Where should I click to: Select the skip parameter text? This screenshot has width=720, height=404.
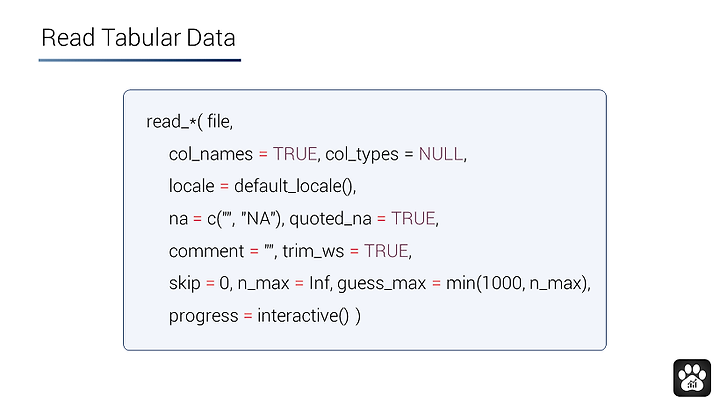(x=185, y=283)
